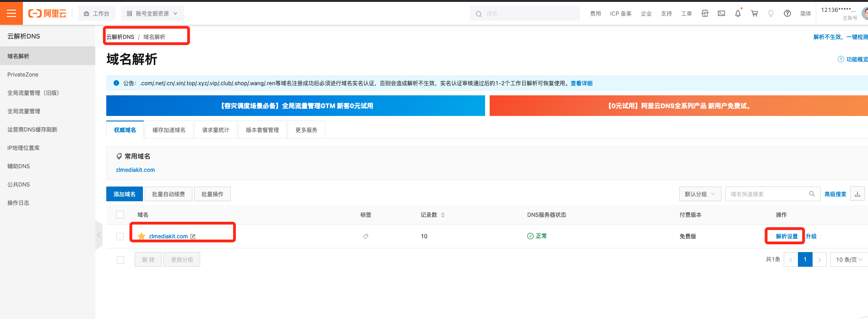The image size is (868, 319).
Task: Expand the 账号全部资源 dropdown
Action: (x=153, y=14)
